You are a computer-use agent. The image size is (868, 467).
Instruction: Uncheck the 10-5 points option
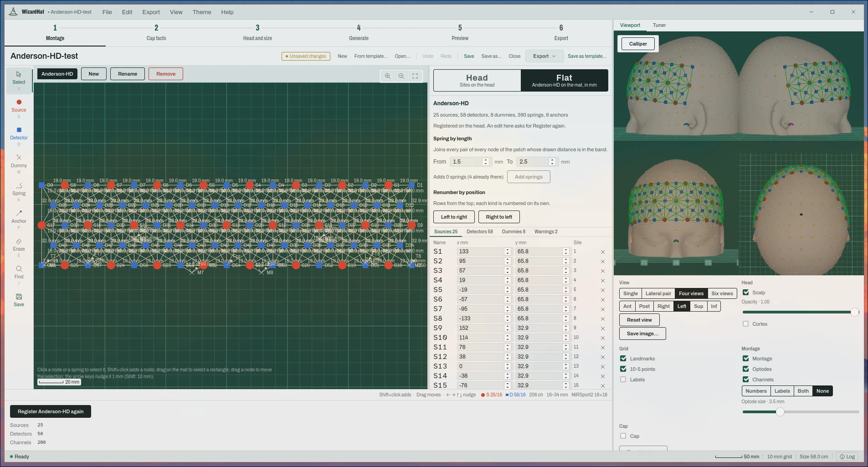(x=623, y=369)
